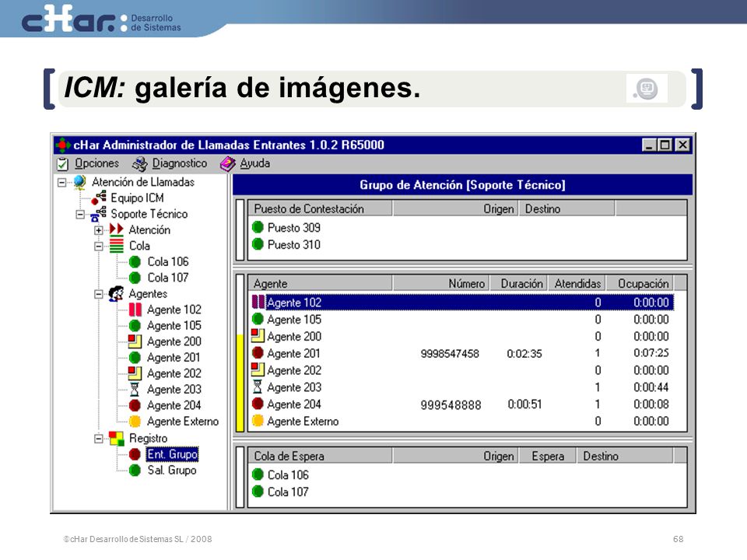
Task: Click the striped Cola queue icon
Action: click(116, 246)
